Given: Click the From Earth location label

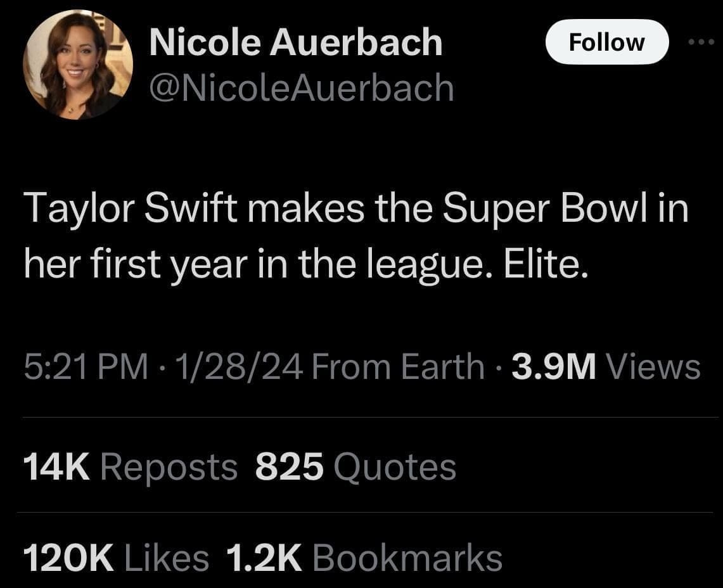Looking at the screenshot, I should pos(397,367).
